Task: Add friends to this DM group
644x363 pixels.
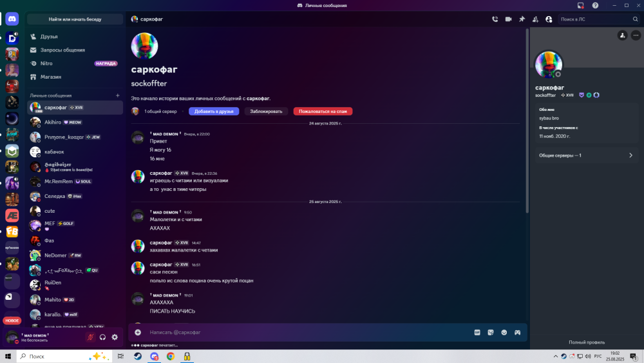Action: (536, 19)
